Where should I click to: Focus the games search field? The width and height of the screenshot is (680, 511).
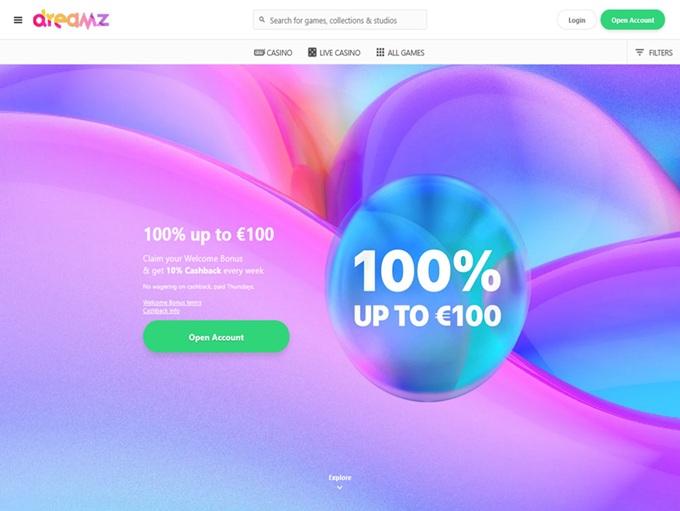point(340,20)
